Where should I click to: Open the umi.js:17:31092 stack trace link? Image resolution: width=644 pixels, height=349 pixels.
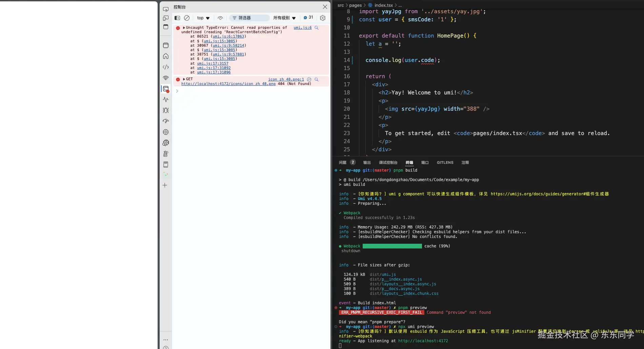tap(214, 68)
